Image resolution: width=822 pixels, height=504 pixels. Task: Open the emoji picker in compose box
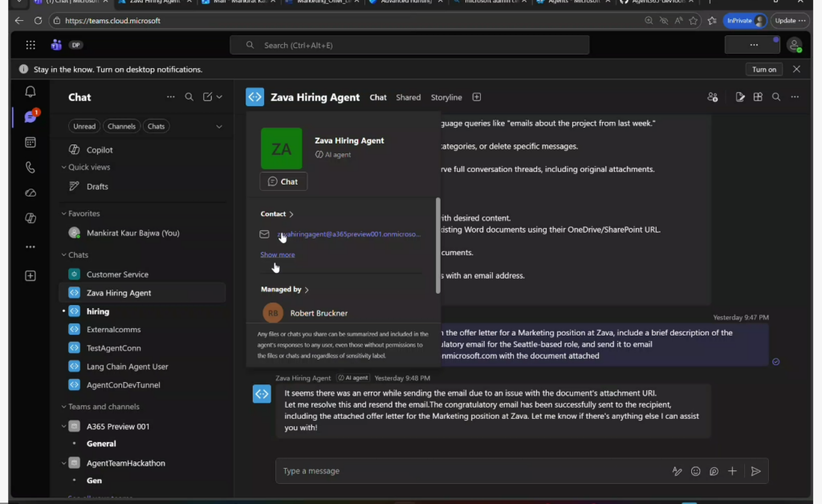(x=696, y=471)
